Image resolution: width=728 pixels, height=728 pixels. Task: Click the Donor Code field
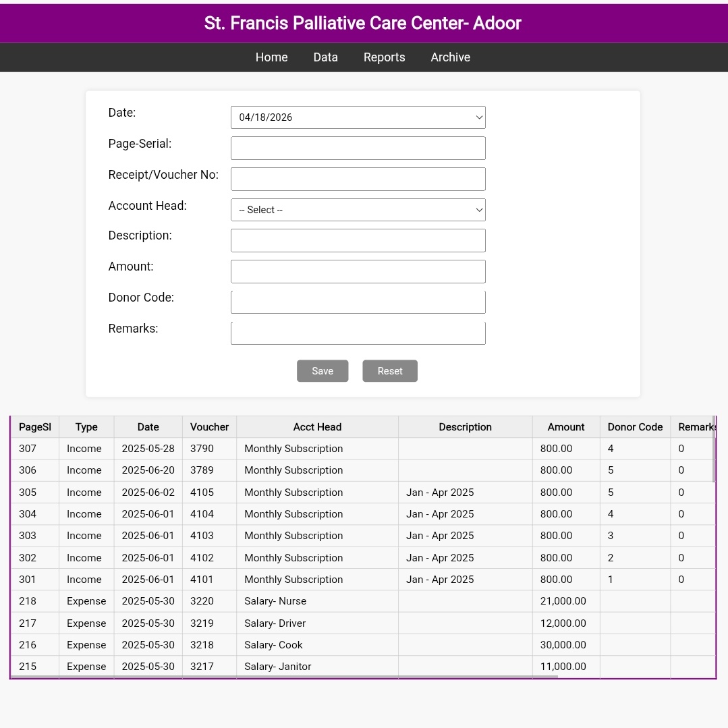click(x=358, y=301)
